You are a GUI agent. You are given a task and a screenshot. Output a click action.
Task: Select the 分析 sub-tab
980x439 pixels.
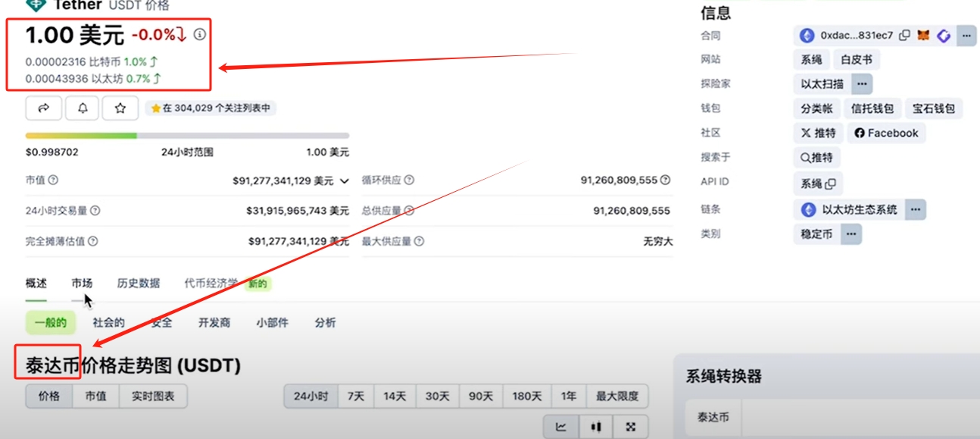pos(326,323)
